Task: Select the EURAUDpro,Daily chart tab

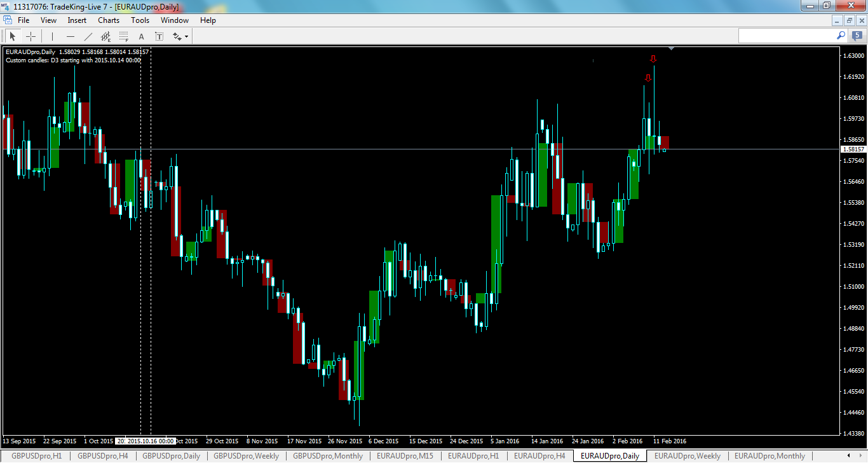Action: [x=610, y=456]
